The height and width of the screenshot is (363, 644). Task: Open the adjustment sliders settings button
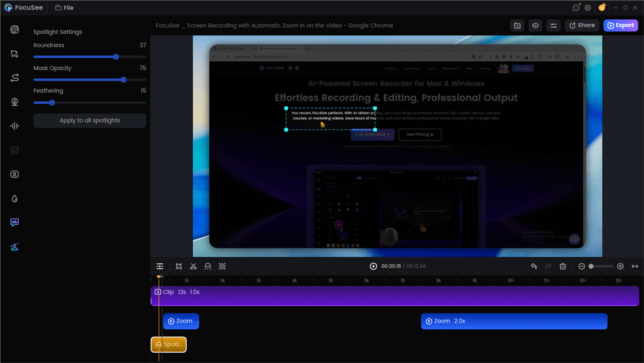[553, 26]
